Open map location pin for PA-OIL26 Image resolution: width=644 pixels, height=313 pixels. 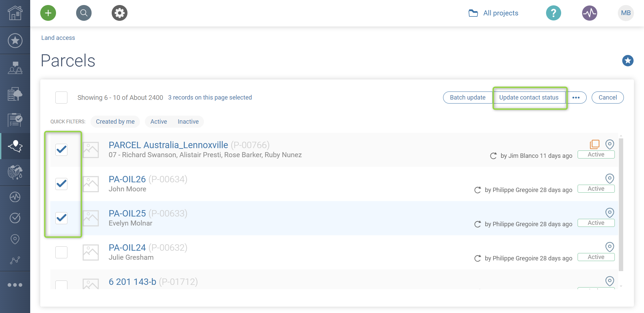(609, 178)
